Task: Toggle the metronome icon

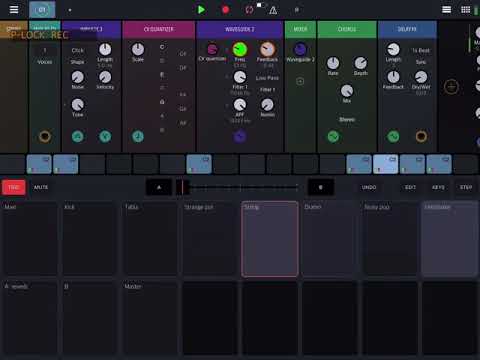Action: (x=273, y=10)
